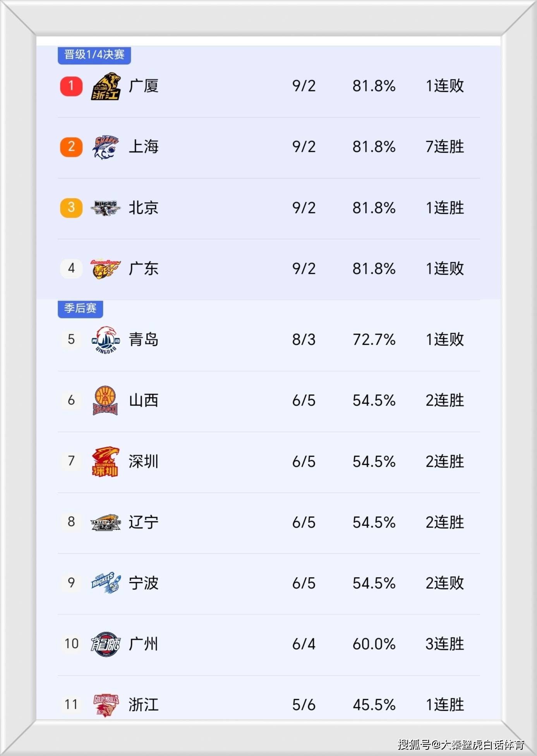Open the Shanghai Sharks team logo
Image resolution: width=537 pixels, height=756 pixels.
click(105, 147)
